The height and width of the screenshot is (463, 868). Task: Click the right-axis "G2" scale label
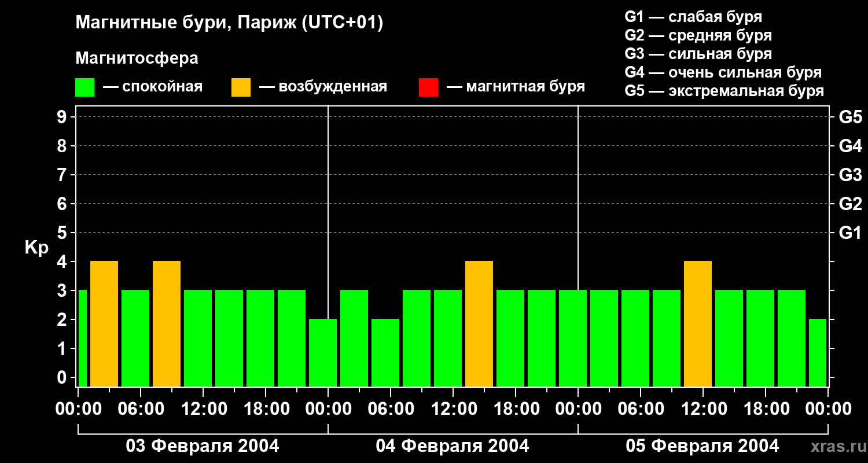[851, 204]
